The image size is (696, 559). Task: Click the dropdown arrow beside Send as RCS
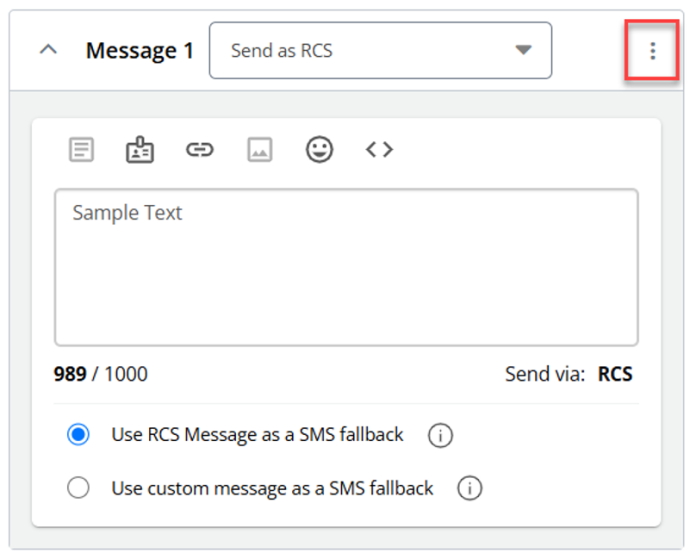click(x=523, y=50)
